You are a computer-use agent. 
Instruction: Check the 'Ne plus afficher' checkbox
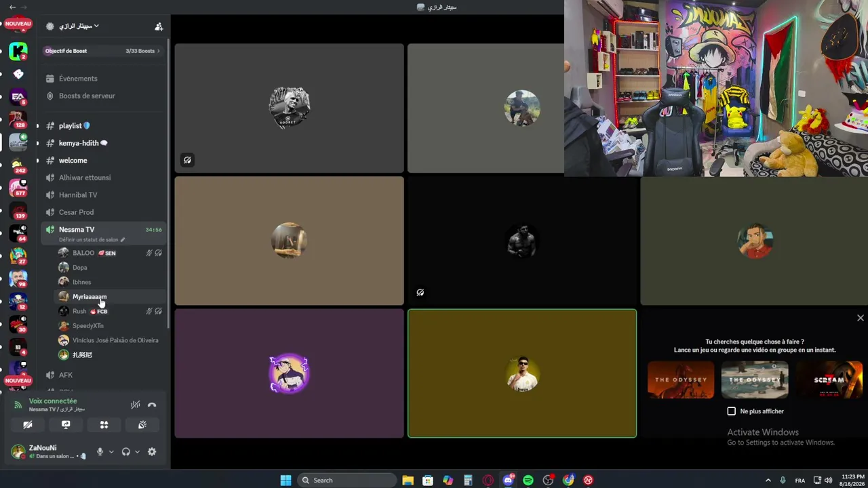731,411
